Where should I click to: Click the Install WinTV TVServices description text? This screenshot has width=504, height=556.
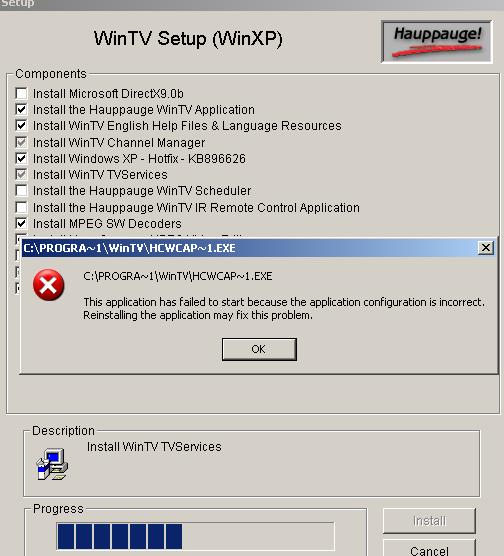pyautogui.click(x=154, y=446)
